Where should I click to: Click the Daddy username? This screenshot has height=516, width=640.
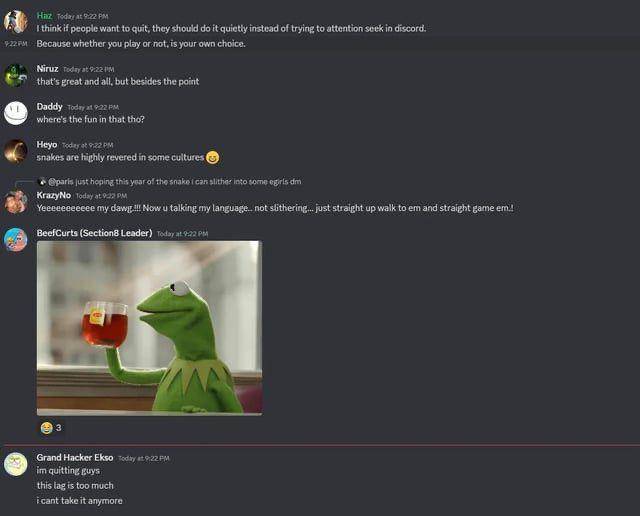click(x=49, y=107)
